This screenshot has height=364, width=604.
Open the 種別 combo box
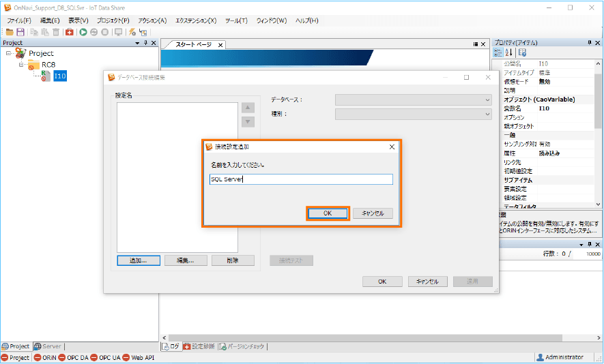pyautogui.click(x=413, y=114)
